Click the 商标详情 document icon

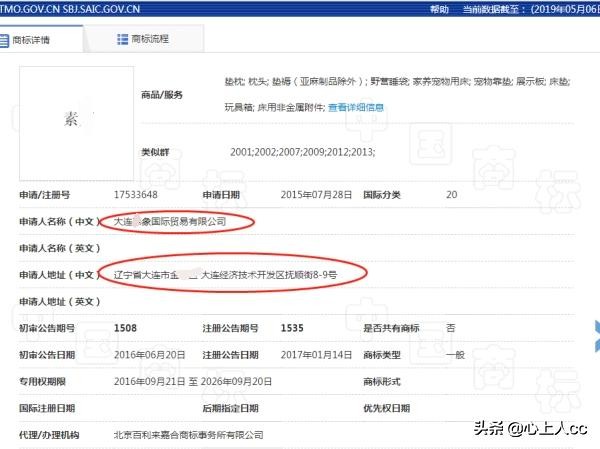click(4, 40)
